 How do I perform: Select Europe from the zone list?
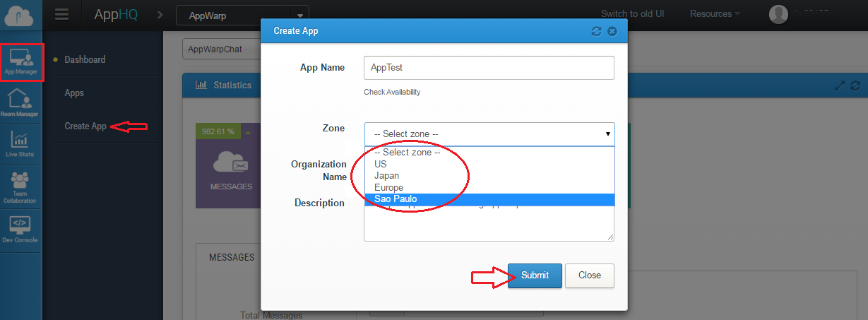tap(389, 188)
